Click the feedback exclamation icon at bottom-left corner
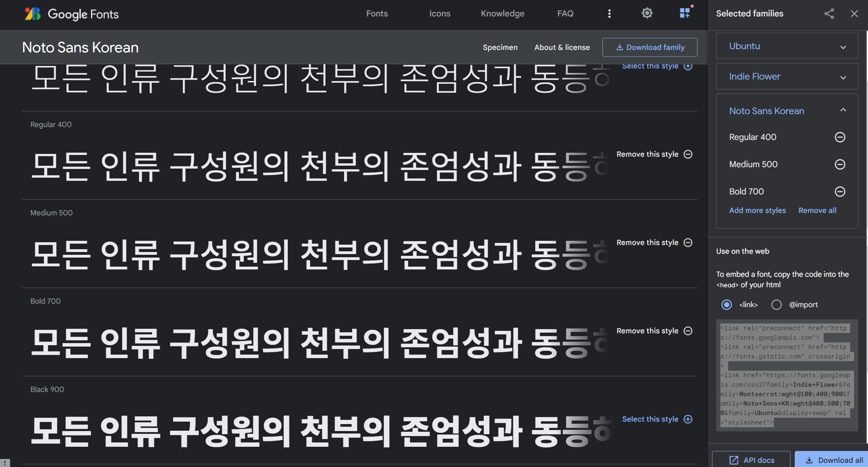This screenshot has width=868, height=467. pos(5,463)
